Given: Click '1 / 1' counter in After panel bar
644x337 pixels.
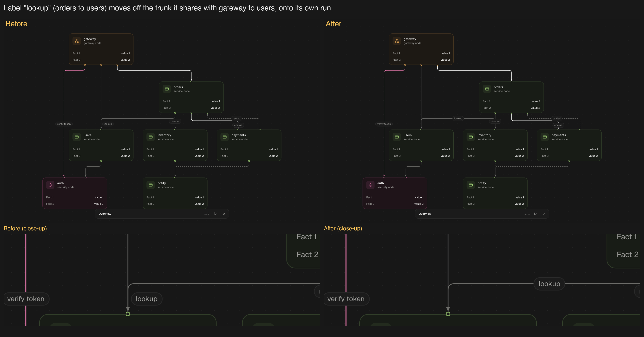Looking at the screenshot, I should [527, 214].
